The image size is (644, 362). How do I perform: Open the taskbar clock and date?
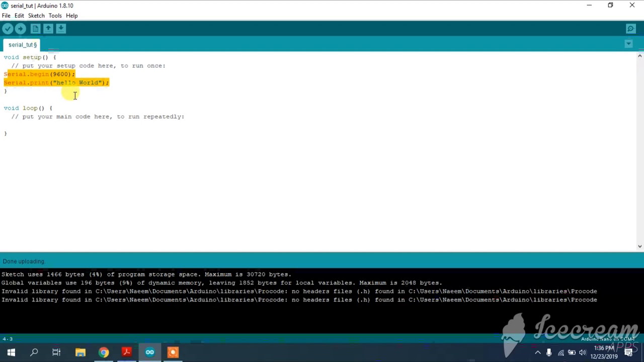tap(604, 352)
